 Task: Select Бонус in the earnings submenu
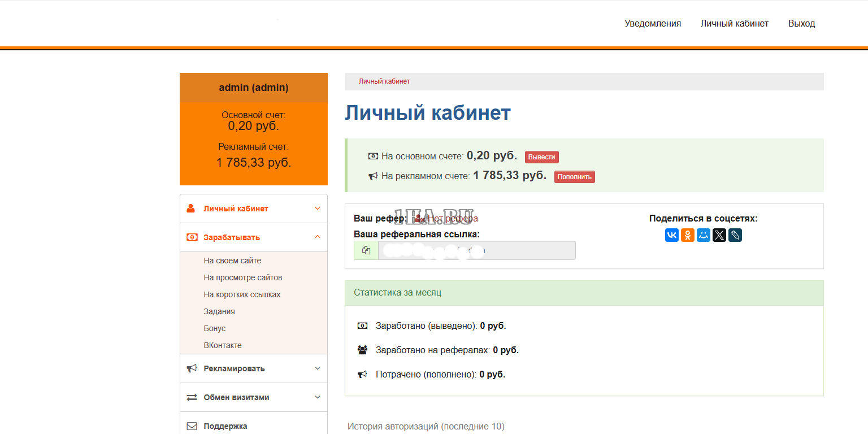[215, 328]
